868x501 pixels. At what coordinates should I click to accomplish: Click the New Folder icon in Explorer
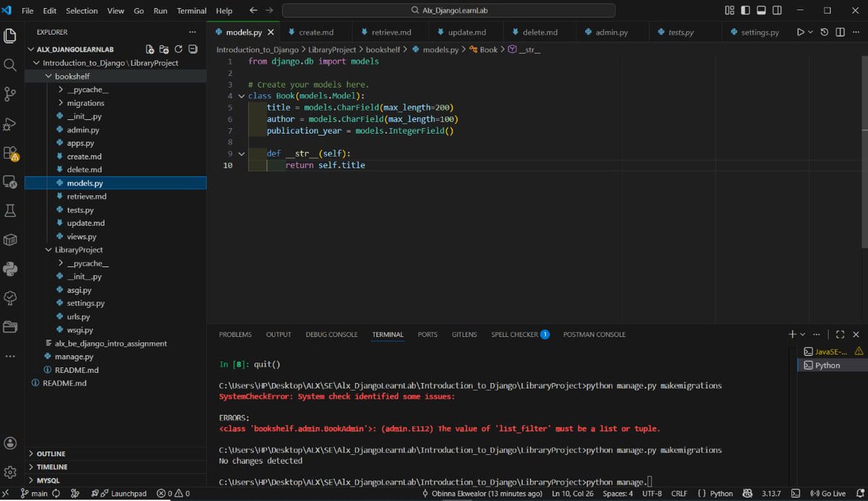(164, 49)
